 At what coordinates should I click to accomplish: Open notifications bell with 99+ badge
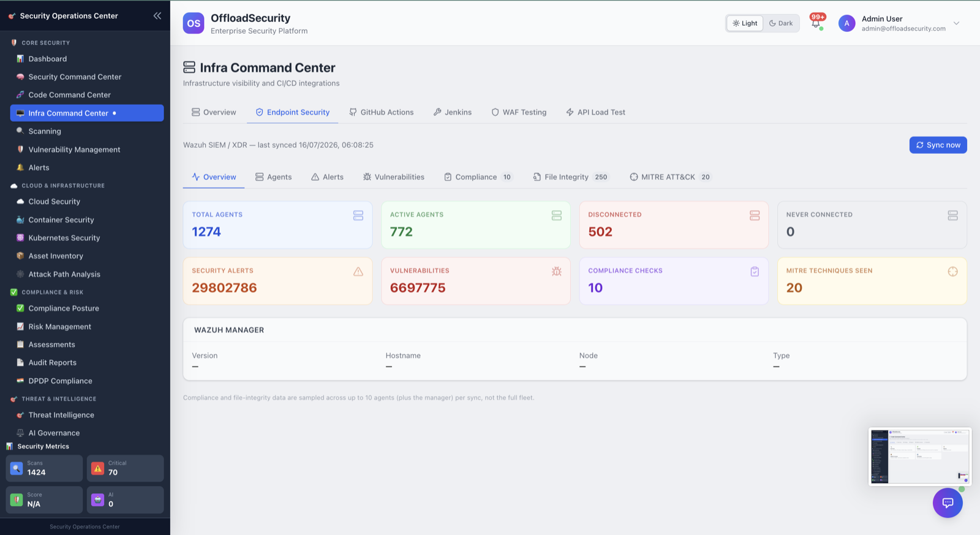(x=816, y=23)
